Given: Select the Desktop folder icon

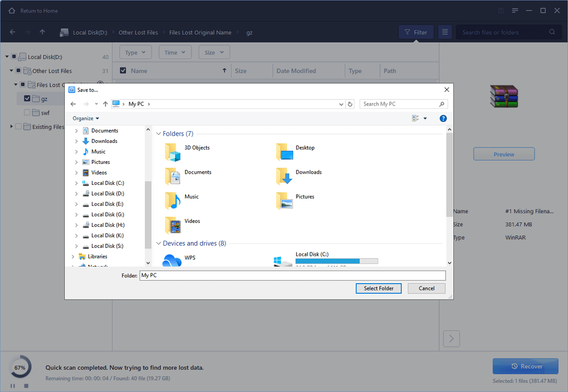Looking at the screenshot, I should pyautogui.click(x=284, y=151).
